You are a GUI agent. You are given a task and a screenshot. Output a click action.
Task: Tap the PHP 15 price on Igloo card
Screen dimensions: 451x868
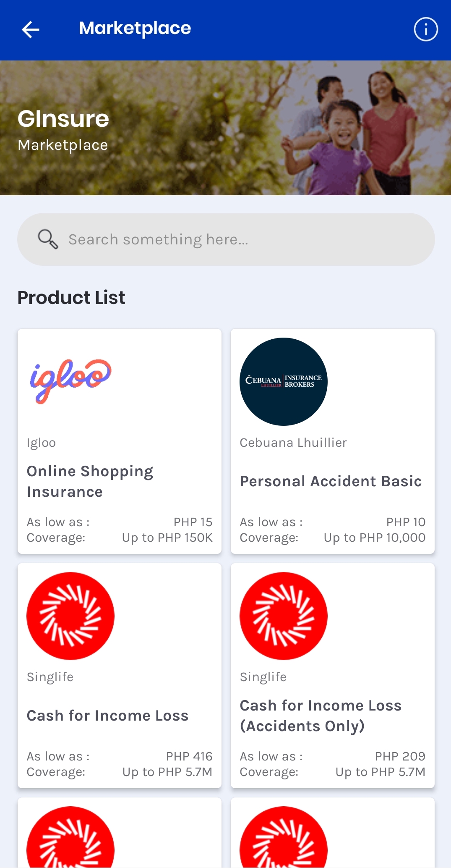click(x=193, y=522)
